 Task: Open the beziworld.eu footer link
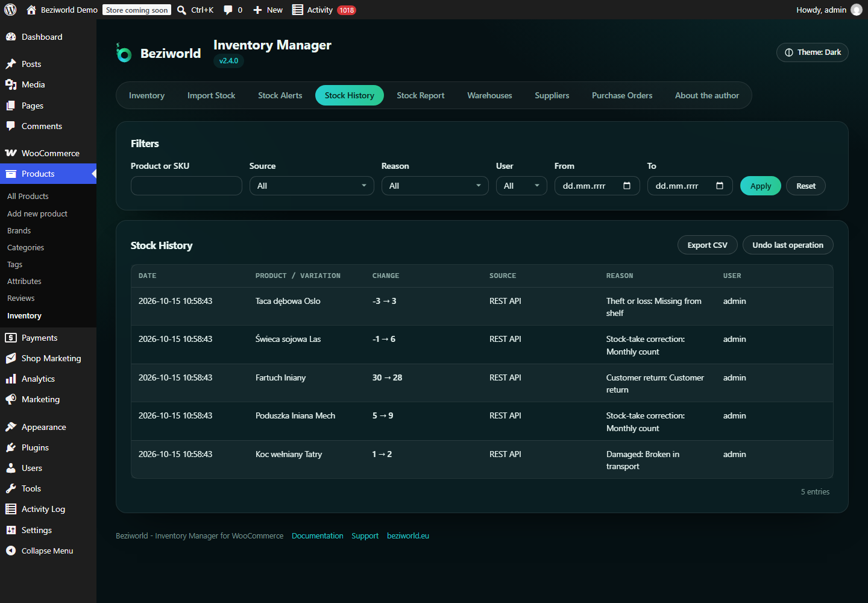point(408,535)
